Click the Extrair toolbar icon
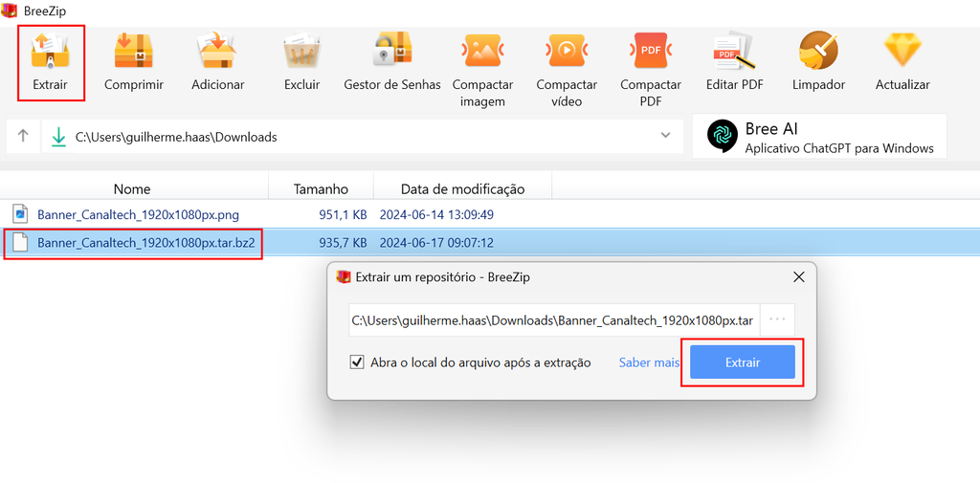Viewport: 980px width, 483px height. coord(50,52)
